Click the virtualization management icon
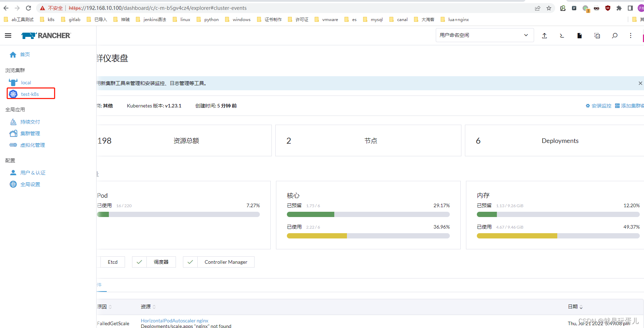 (13, 145)
